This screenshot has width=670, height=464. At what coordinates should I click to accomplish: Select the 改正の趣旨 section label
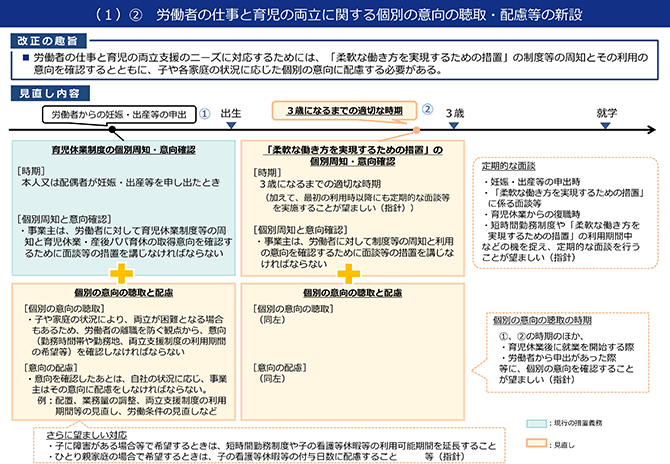coord(48,41)
